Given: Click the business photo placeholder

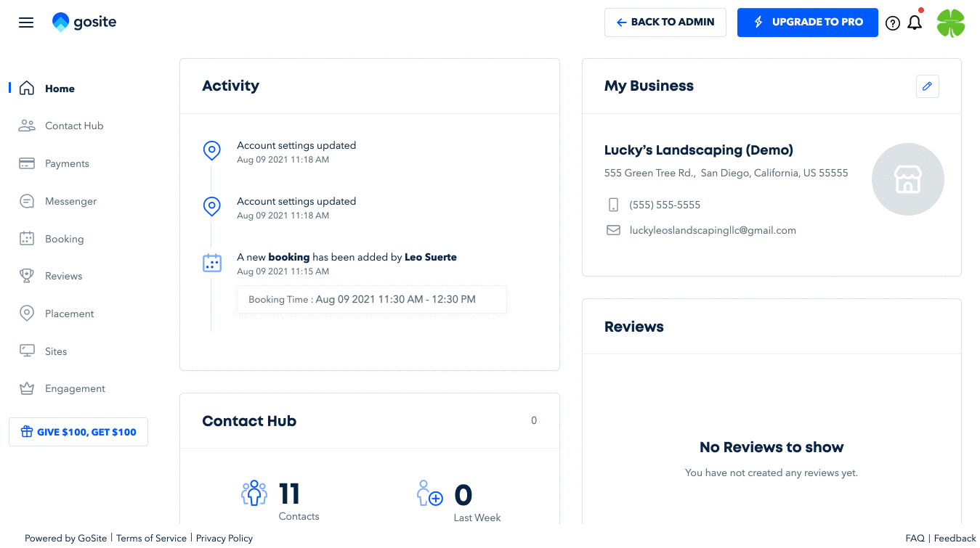Looking at the screenshot, I should pos(907,179).
